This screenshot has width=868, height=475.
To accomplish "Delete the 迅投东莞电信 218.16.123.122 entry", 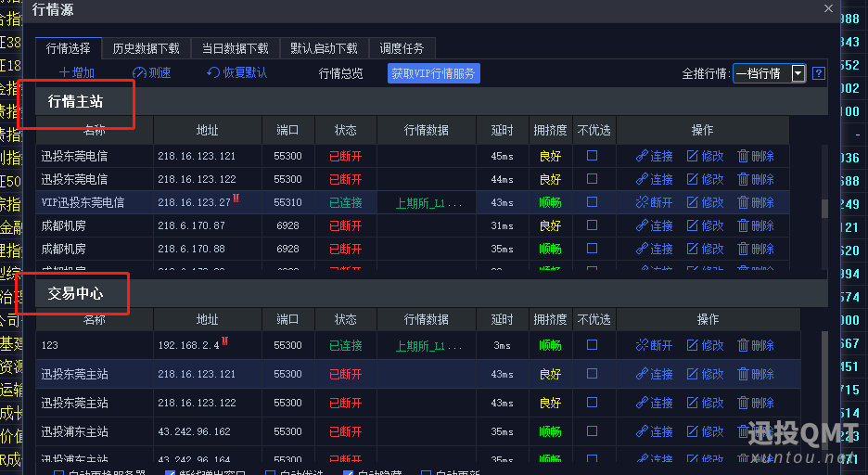I will pyautogui.click(x=756, y=179).
